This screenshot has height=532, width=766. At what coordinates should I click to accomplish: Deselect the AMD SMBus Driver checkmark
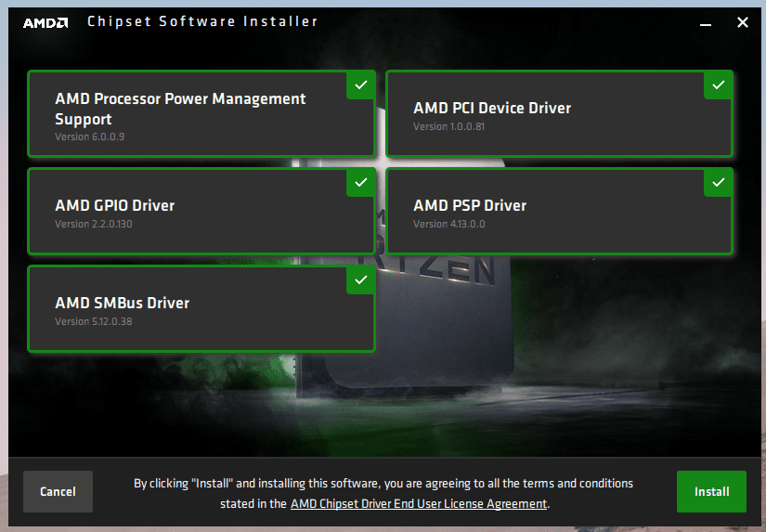360,279
